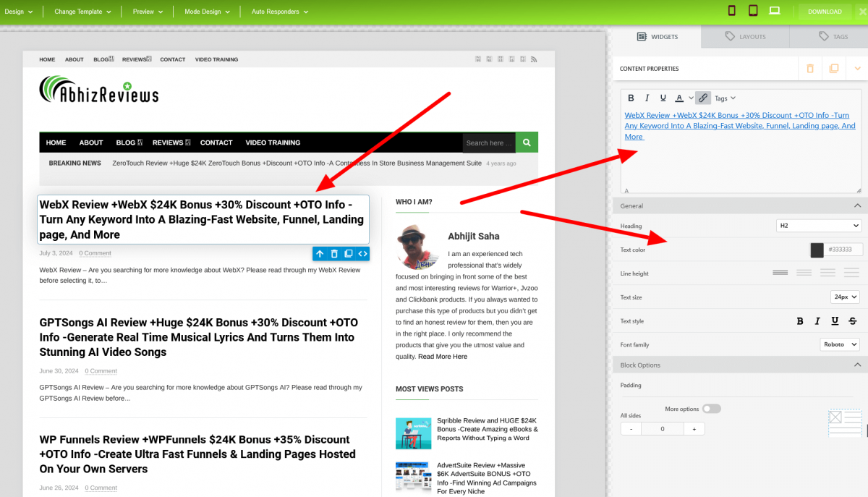868x497 pixels.
Task: Toggle bold under Text style
Action: (800, 321)
